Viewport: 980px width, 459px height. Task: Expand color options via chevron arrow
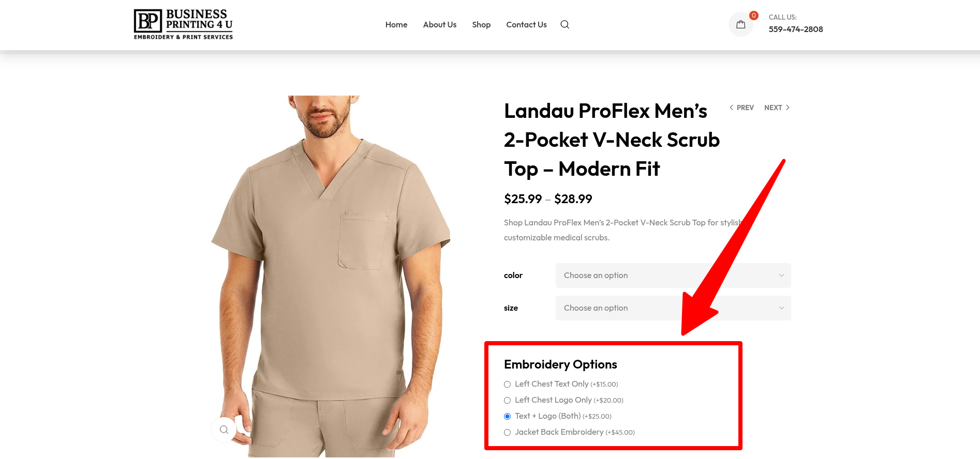[781, 276]
